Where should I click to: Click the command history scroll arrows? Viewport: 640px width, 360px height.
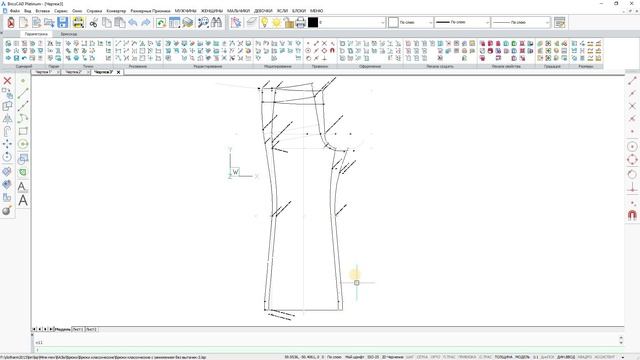[x=621, y=340]
